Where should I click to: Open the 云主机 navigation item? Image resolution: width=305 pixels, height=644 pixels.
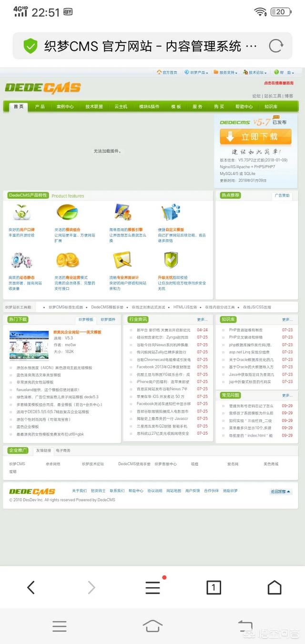[x=121, y=107]
